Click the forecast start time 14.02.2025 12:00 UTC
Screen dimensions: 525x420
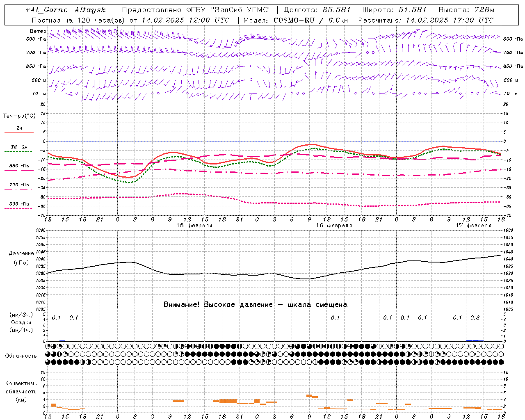[x=185, y=20]
